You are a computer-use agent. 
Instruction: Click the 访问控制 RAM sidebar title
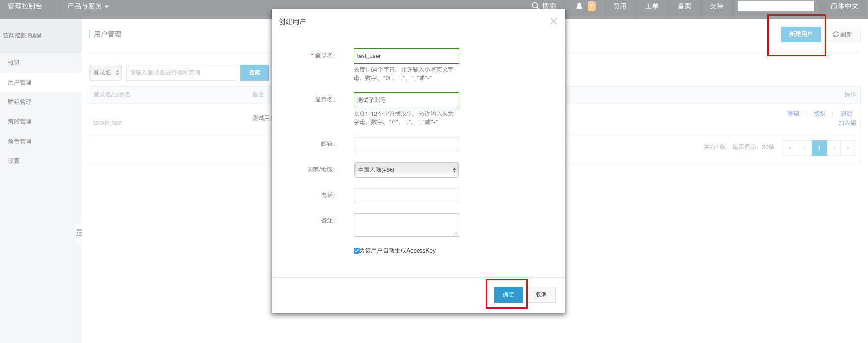22,35
